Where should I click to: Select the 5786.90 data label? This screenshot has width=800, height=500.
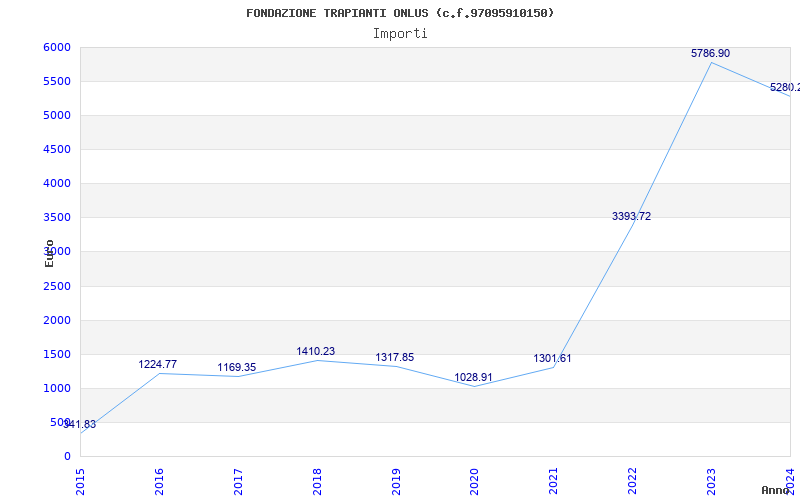[710, 53]
